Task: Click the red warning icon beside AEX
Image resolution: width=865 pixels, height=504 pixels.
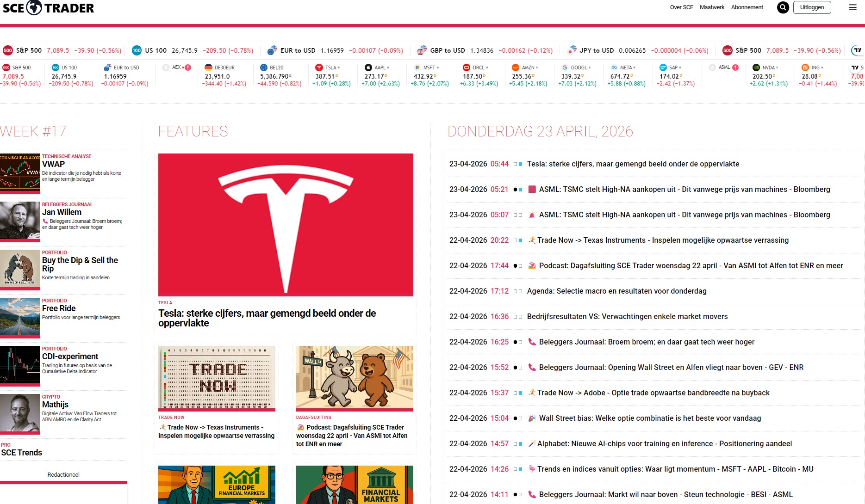Action: (x=188, y=68)
